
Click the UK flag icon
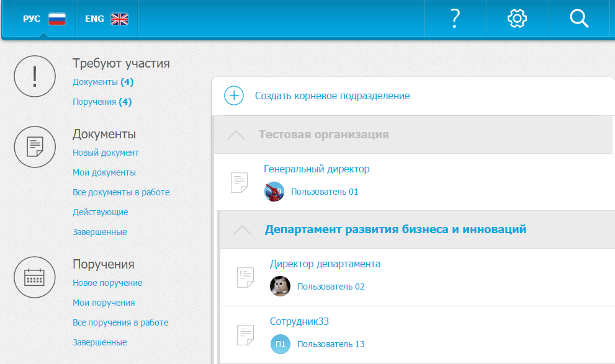coord(119,19)
